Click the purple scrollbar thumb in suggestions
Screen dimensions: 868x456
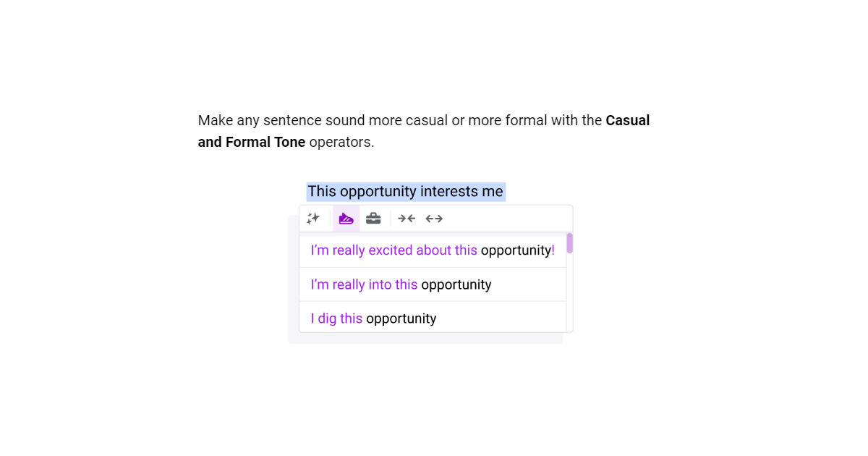(x=570, y=243)
